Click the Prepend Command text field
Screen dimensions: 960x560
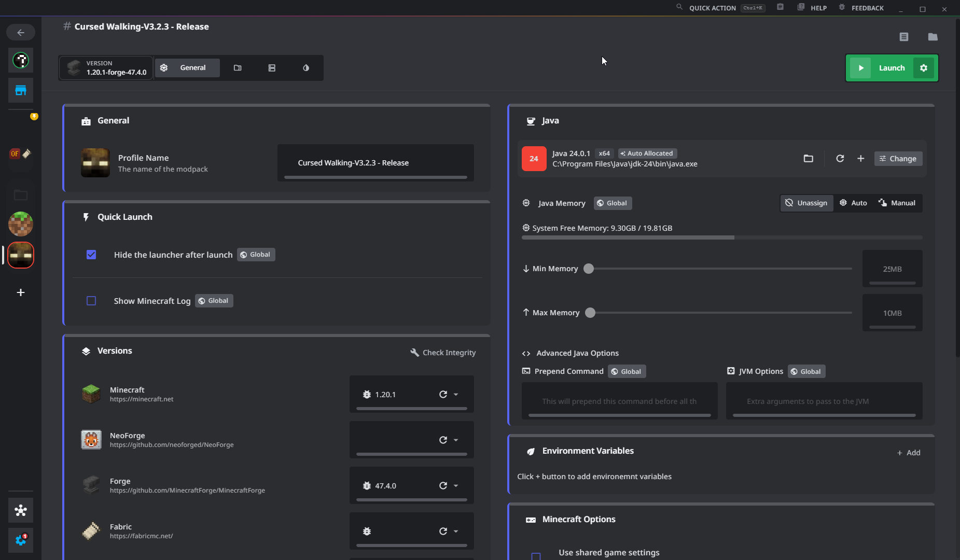(620, 401)
